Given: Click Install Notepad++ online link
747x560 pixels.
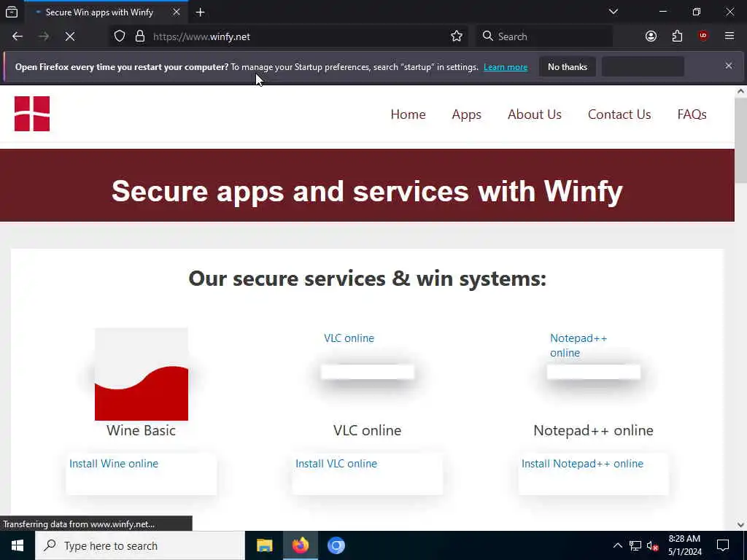Looking at the screenshot, I should point(582,463).
